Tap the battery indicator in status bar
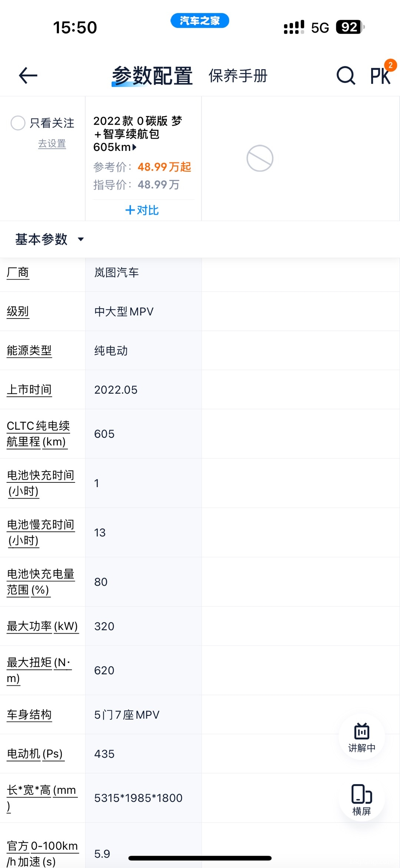Screen dimensions: 400x868 350,27
